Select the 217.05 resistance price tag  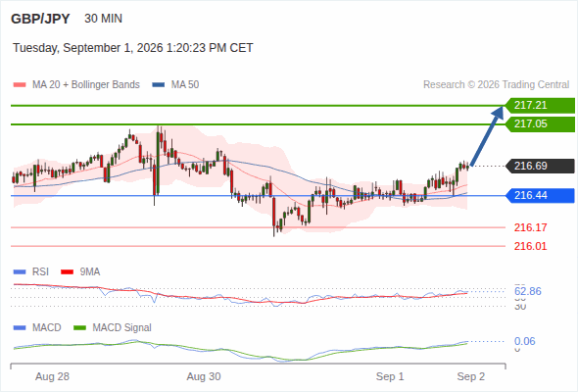tap(540, 124)
